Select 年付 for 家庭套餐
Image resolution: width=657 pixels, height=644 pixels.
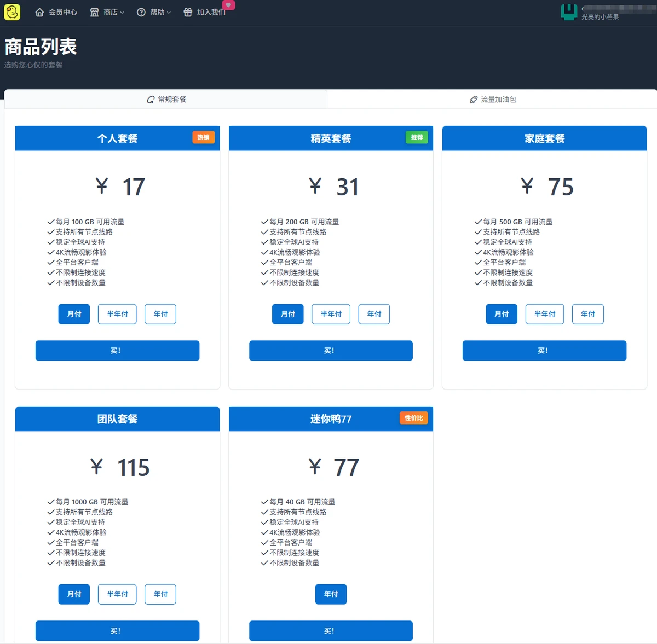(588, 314)
